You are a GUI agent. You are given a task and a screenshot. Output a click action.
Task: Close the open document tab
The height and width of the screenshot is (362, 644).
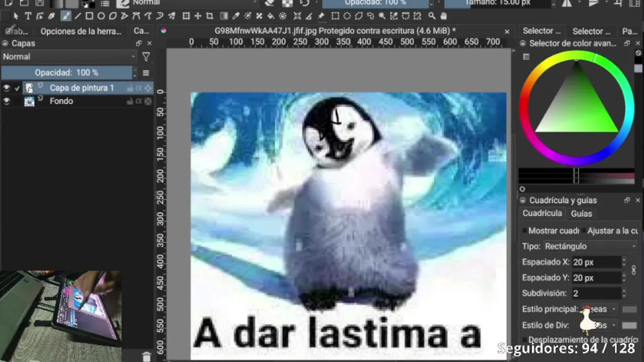click(507, 31)
